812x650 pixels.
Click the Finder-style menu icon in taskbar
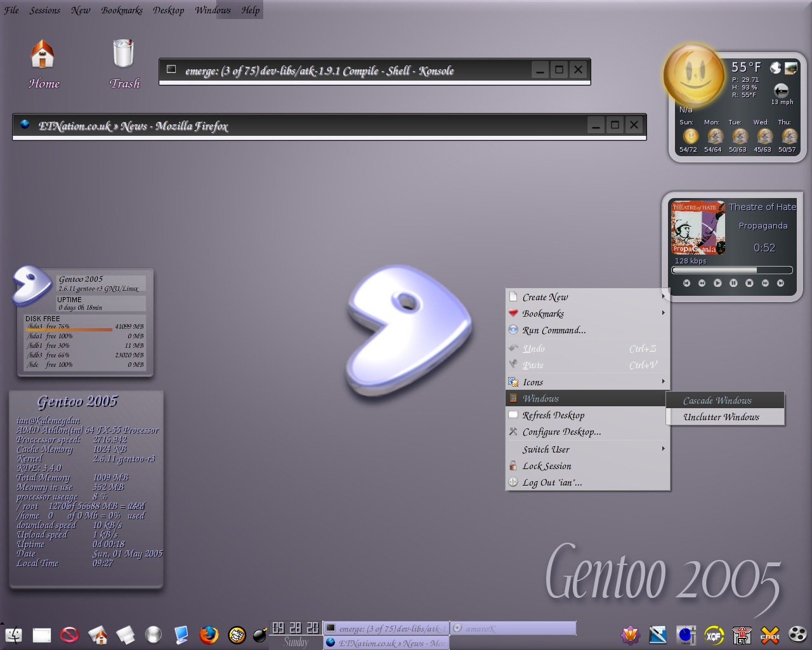[13, 635]
